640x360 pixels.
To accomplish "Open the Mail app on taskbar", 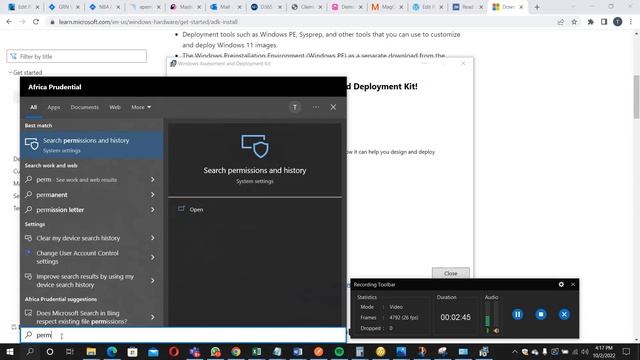I will pyautogui.click(x=153, y=351).
